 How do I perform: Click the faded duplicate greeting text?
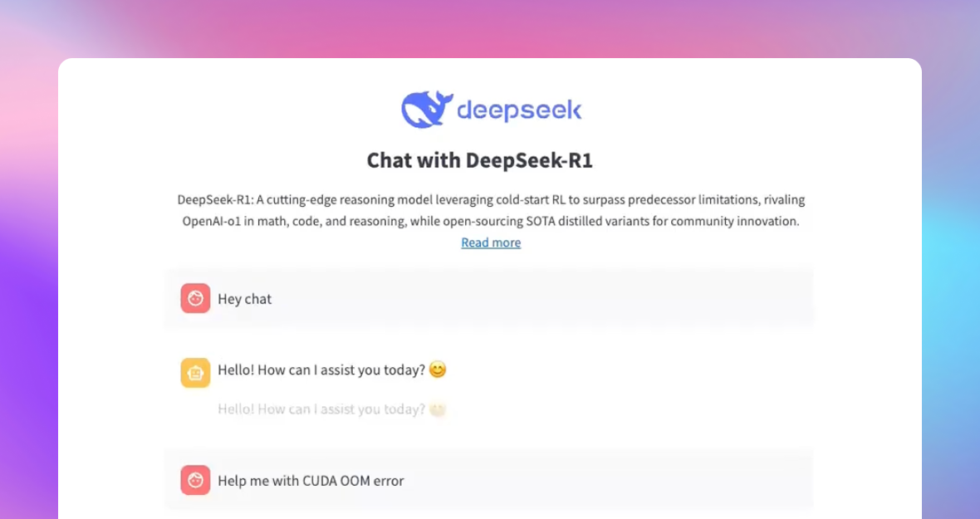pos(321,409)
